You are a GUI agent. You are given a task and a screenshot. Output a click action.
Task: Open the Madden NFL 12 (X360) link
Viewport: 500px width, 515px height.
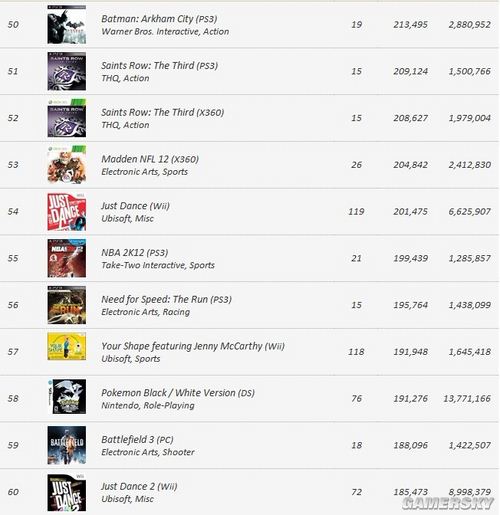click(x=150, y=159)
